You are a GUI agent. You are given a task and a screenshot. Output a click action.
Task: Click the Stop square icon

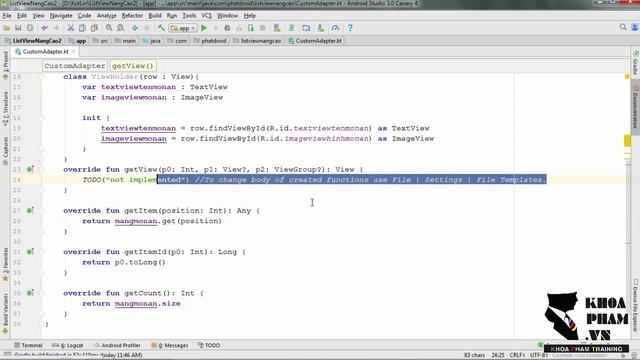(x=263, y=28)
